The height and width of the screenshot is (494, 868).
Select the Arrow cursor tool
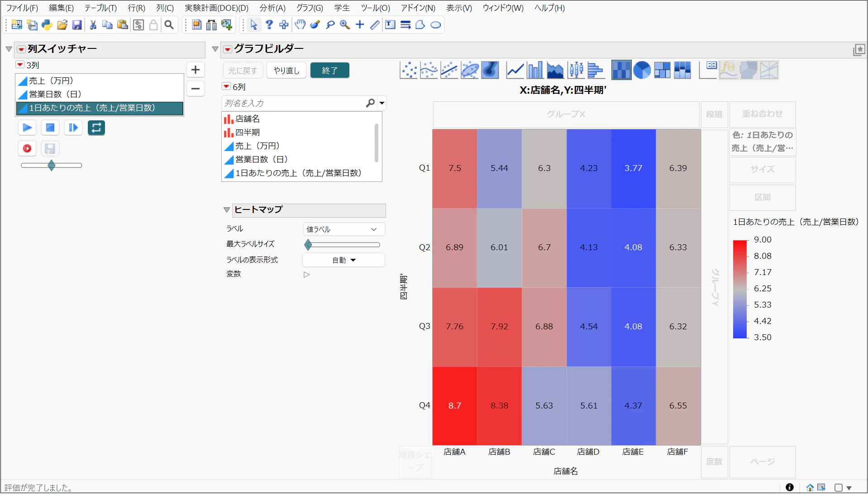pyautogui.click(x=254, y=25)
